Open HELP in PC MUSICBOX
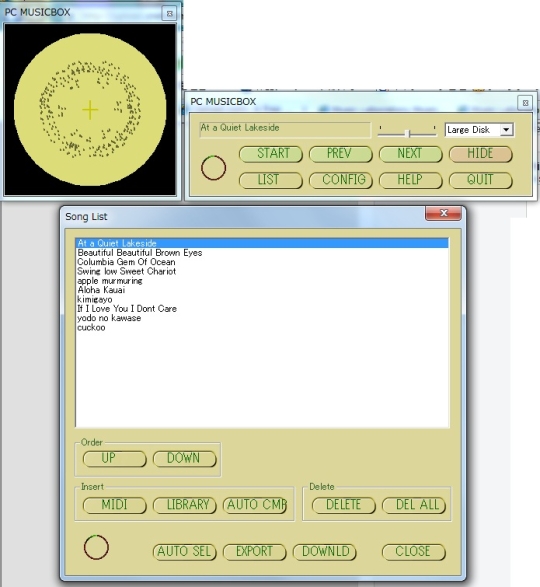 coord(410,180)
